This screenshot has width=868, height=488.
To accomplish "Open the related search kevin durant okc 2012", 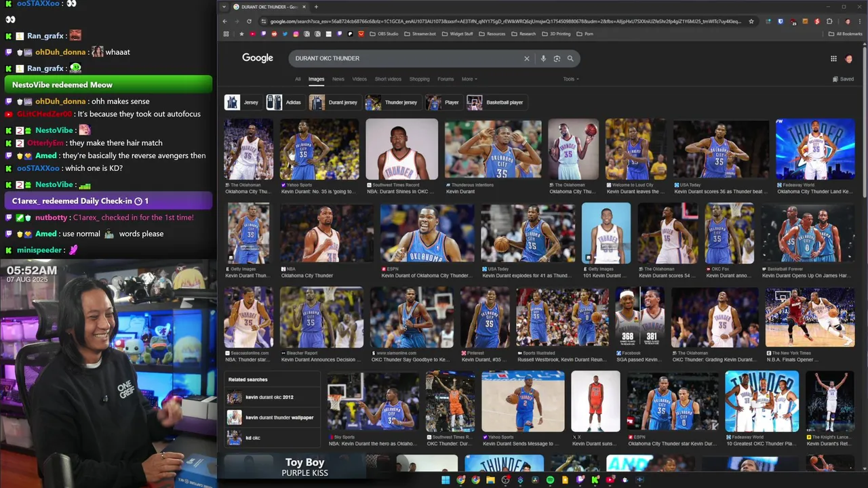I will [273, 397].
